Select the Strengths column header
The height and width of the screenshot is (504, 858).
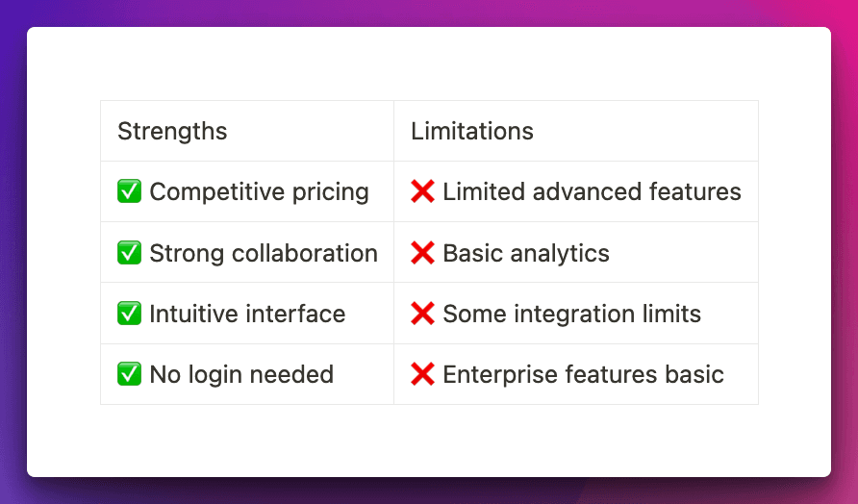pos(172,131)
